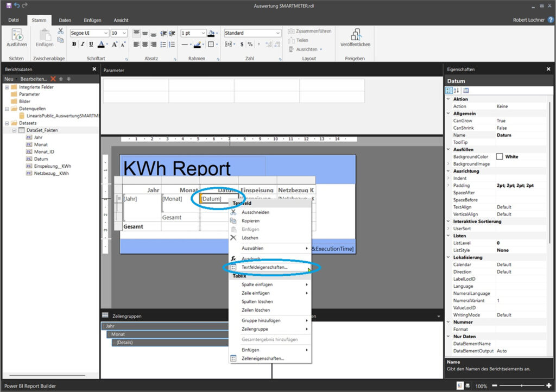Select Textfeldeigenschaften in the context menu
Viewport: 556px width, 392px height.
[x=264, y=267]
